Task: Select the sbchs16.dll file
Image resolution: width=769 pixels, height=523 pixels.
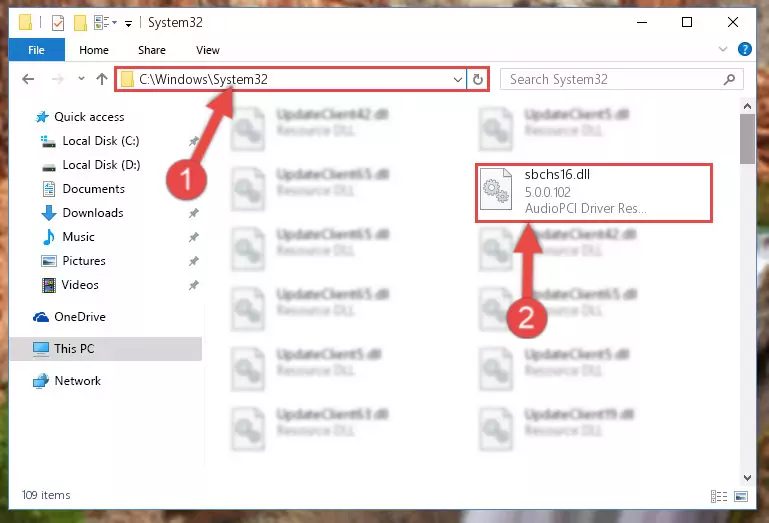Action: coord(593,192)
